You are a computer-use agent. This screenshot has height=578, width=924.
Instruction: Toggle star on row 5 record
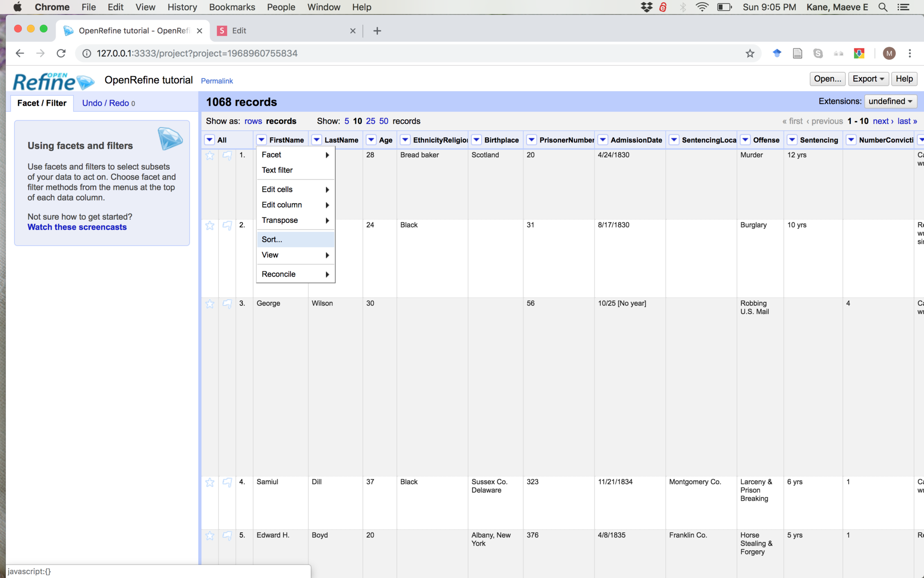(210, 536)
